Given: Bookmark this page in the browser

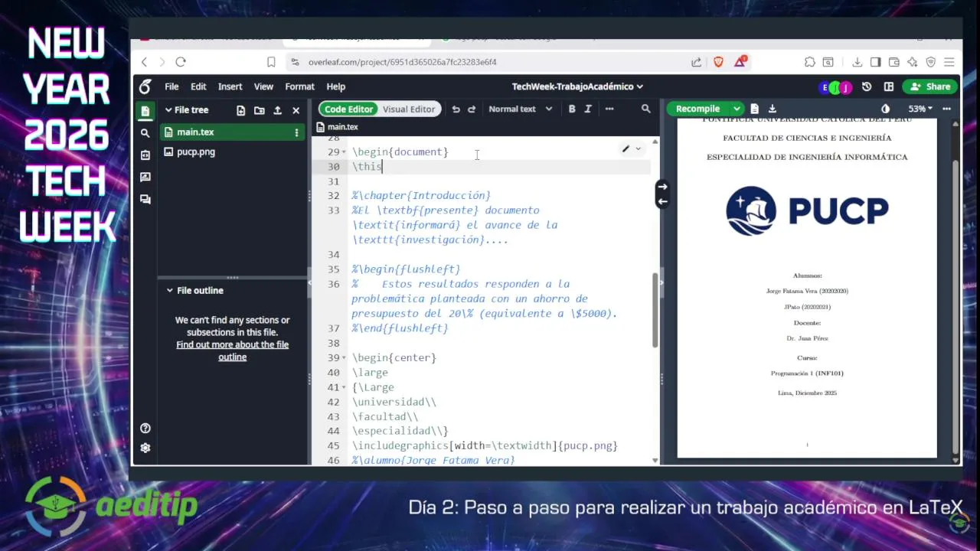Looking at the screenshot, I should (x=271, y=62).
